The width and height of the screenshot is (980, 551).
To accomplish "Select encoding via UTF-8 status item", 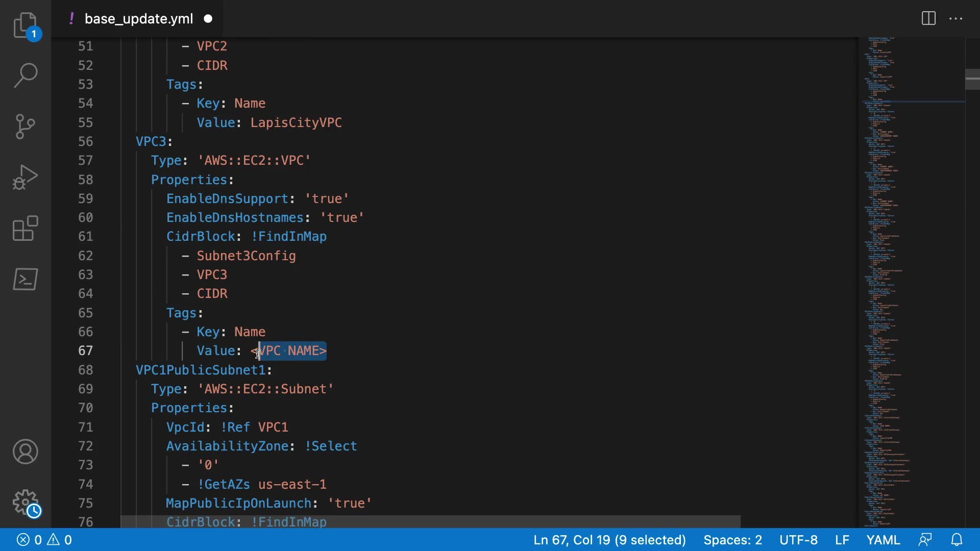I will [798, 540].
